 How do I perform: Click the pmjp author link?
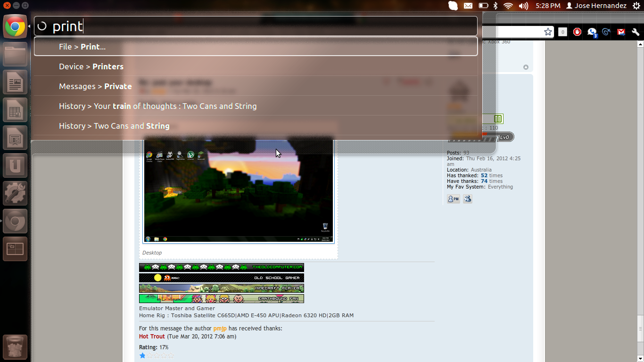[x=220, y=329]
